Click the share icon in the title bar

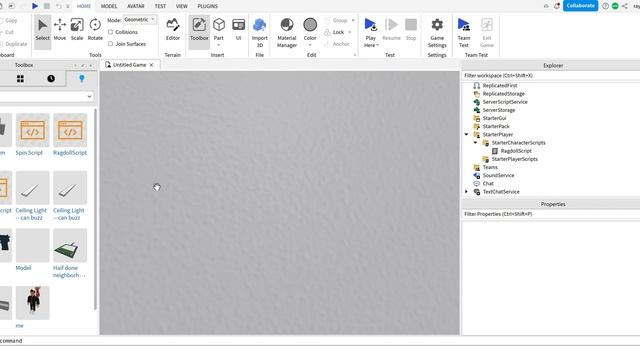(625, 6)
